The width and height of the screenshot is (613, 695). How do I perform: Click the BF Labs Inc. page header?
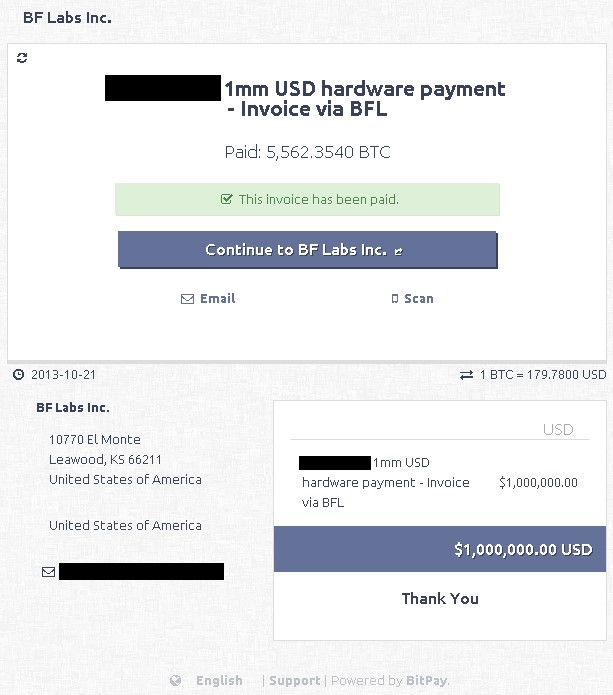pyautogui.click(x=67, y=18)
